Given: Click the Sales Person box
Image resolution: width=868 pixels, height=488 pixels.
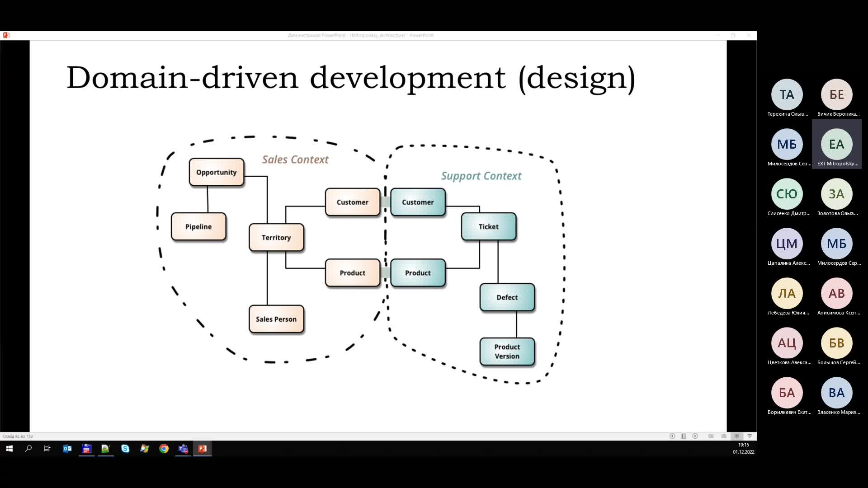Looking at the screenshot, I should 276,319.
